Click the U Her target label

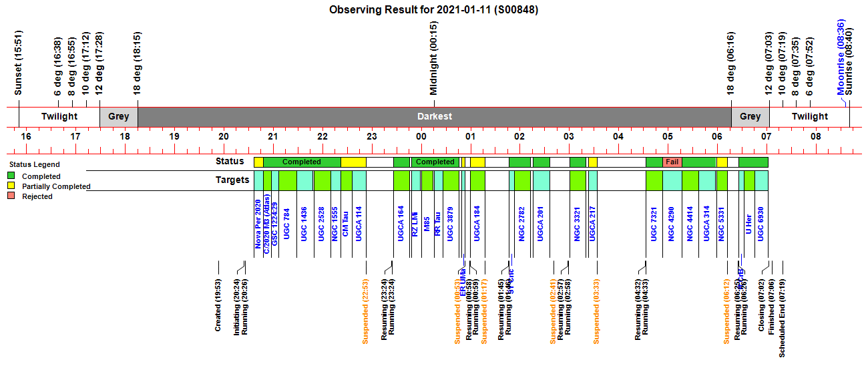point(749,223)
